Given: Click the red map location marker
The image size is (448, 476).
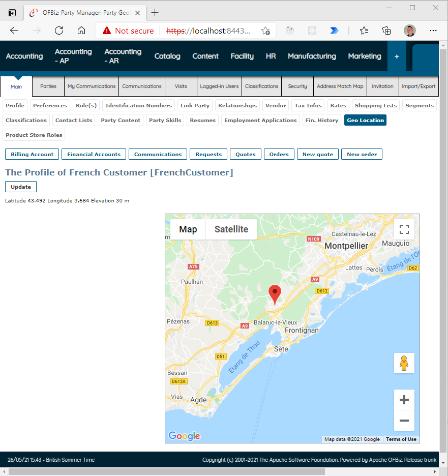Looking at the screenshot, I should pos(275,295).
